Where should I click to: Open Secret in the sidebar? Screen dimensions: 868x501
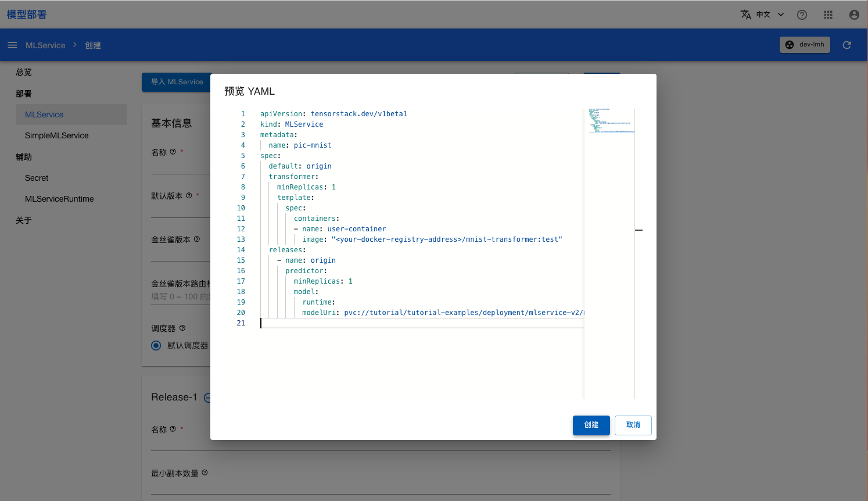[x=37, y=178]
